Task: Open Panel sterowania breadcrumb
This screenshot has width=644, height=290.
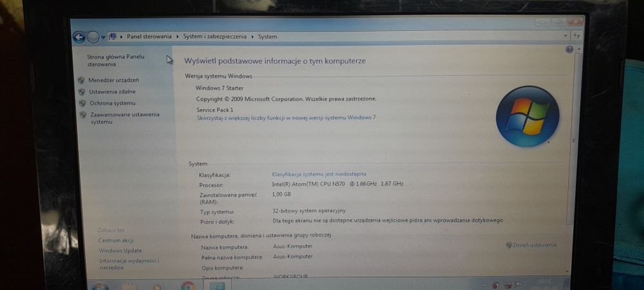Action: point(149,37)
